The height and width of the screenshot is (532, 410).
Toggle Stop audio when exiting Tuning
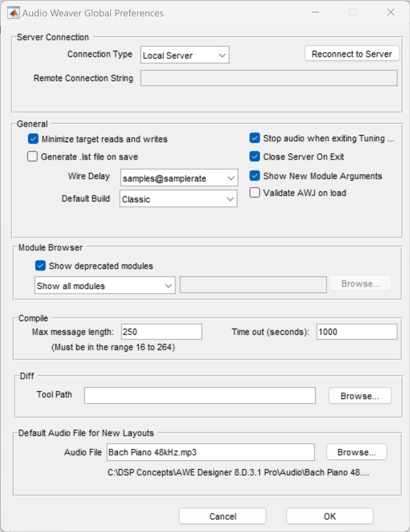click(255, 138)
